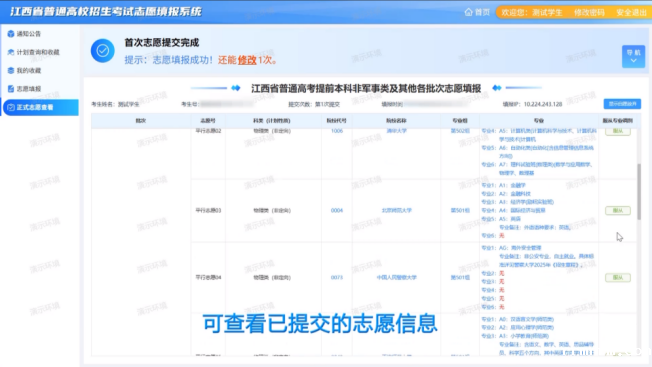The height and width of the screenshot is (367, 652).
Task: Click 服从 tag for 平行志愿04 row
Action: point(617,277)
